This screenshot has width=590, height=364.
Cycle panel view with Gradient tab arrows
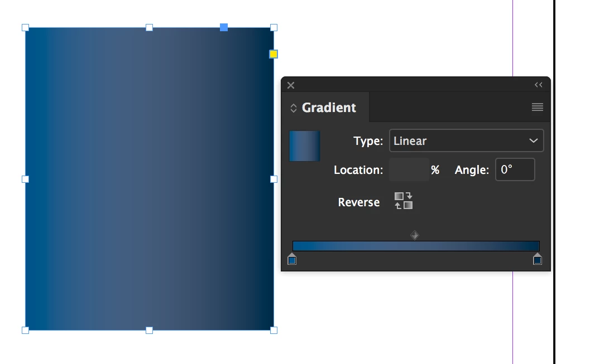[x=294, y=108]
